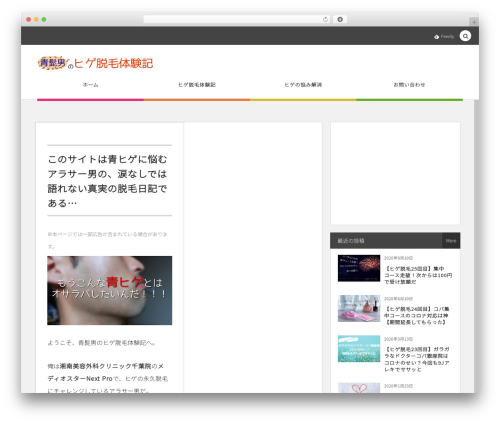
Task: Open a new tab with the plus button
Action: (474, 22)
